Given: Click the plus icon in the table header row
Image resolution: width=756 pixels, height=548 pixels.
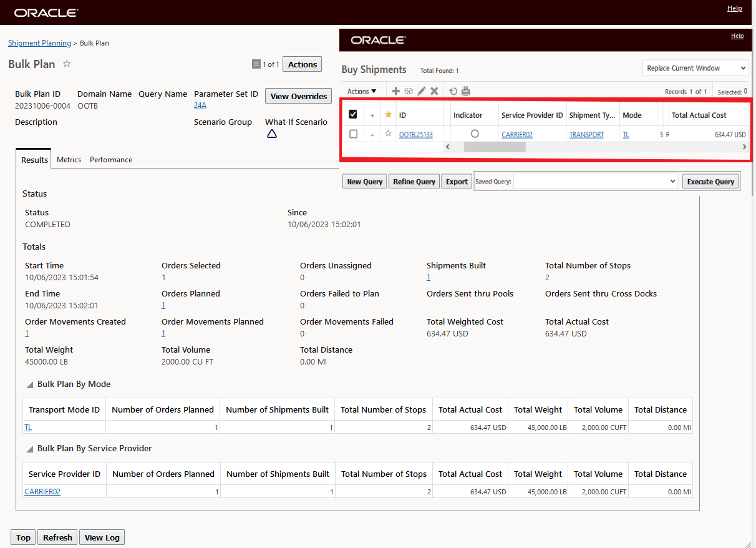Looking at the screenshot, I should click(372, 115).
